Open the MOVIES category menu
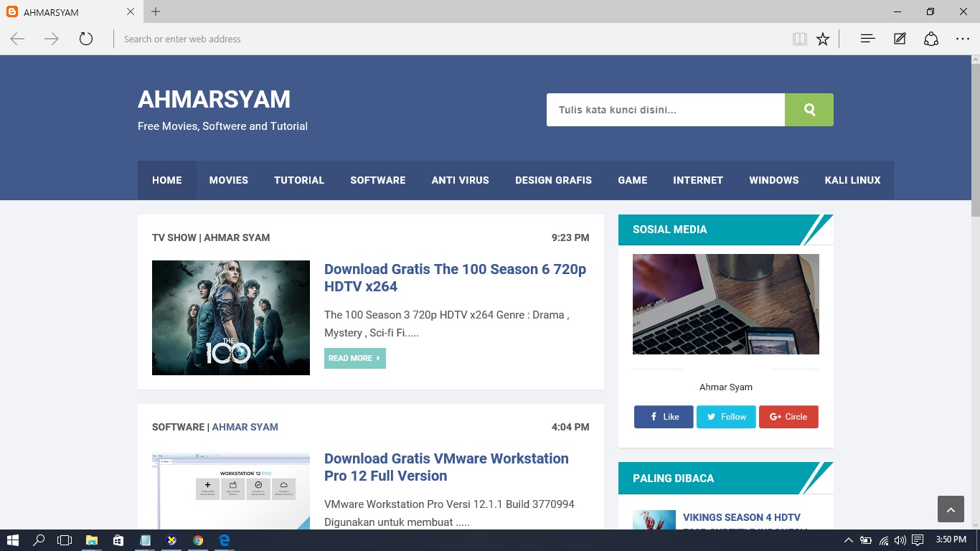This screenshot has height=551, width=980. click(228, 180)
